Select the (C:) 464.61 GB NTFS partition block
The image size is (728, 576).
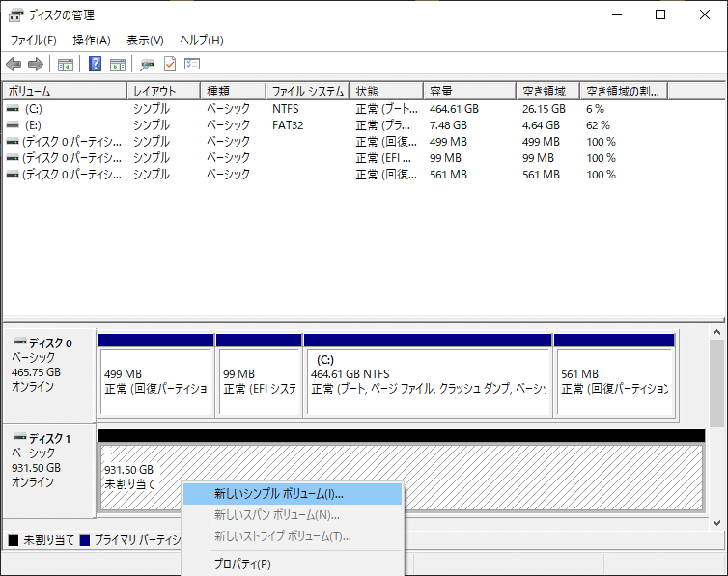tap(428, 375)
